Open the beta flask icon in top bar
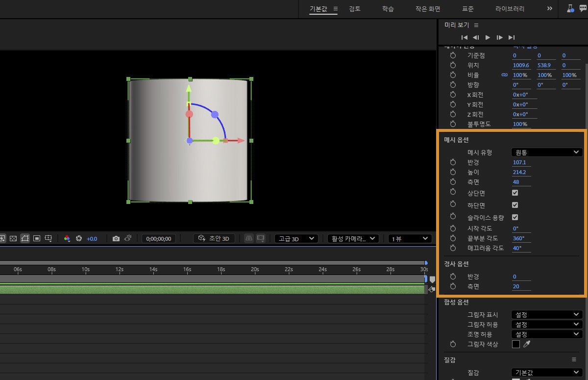The height and width of the screenshot is (380, 588). pos(570,8)
